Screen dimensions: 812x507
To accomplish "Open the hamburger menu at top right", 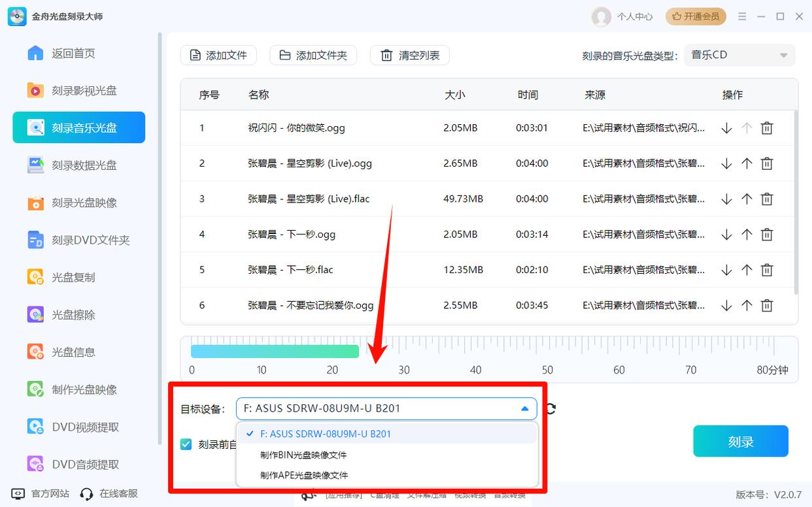I will click(x=742, y=16).
